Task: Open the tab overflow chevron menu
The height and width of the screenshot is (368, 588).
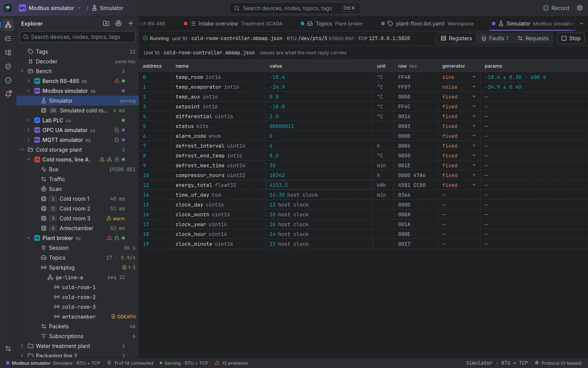Action: click(x=581, y=23)
